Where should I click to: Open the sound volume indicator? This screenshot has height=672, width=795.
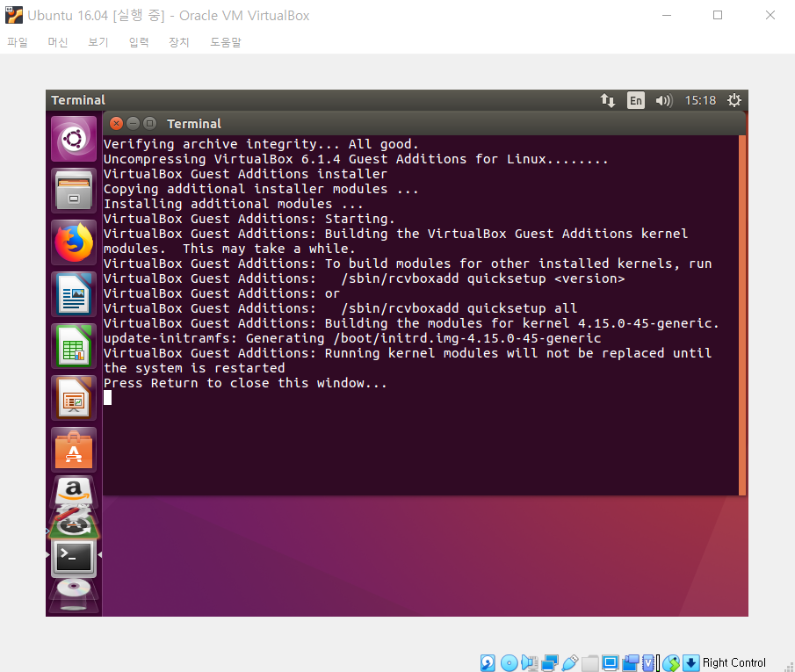tap(664, 100)
